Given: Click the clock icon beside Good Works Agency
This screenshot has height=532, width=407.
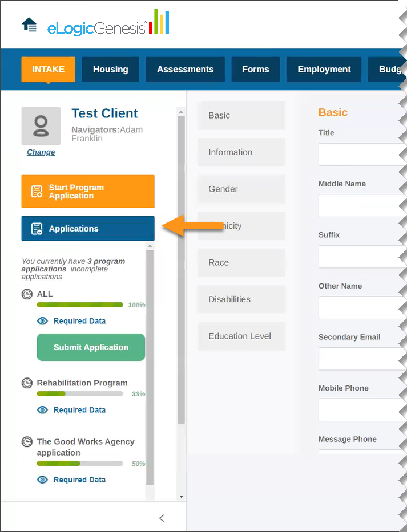Looking at the screenshot, I should tap(27, 442).
